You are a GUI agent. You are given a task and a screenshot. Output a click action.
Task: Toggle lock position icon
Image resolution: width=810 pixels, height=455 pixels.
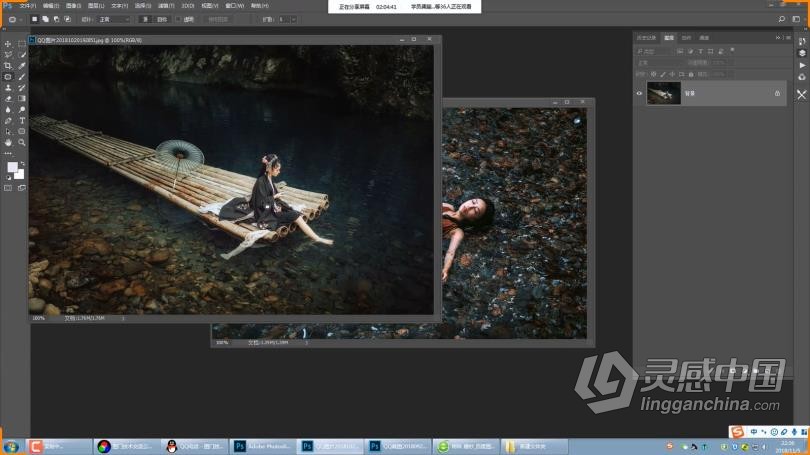pos(672,74)
